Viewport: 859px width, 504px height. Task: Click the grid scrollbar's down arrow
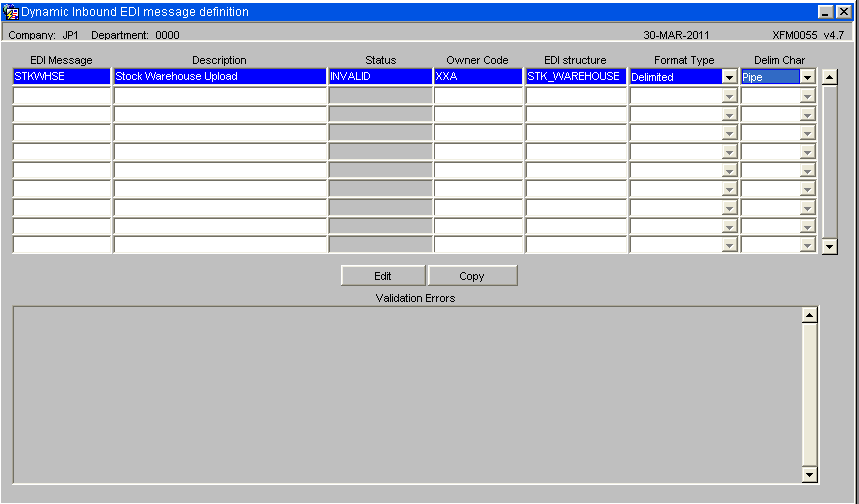coord(829,247)
